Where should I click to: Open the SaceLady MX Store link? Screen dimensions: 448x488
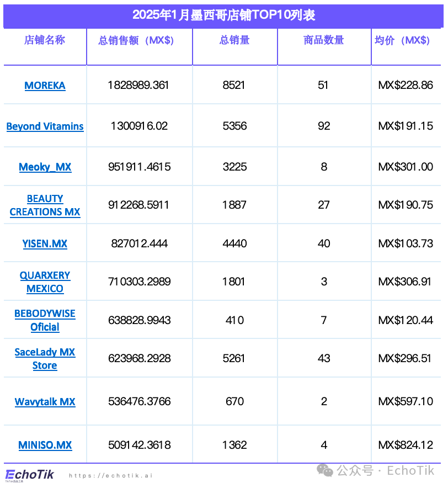45,358
